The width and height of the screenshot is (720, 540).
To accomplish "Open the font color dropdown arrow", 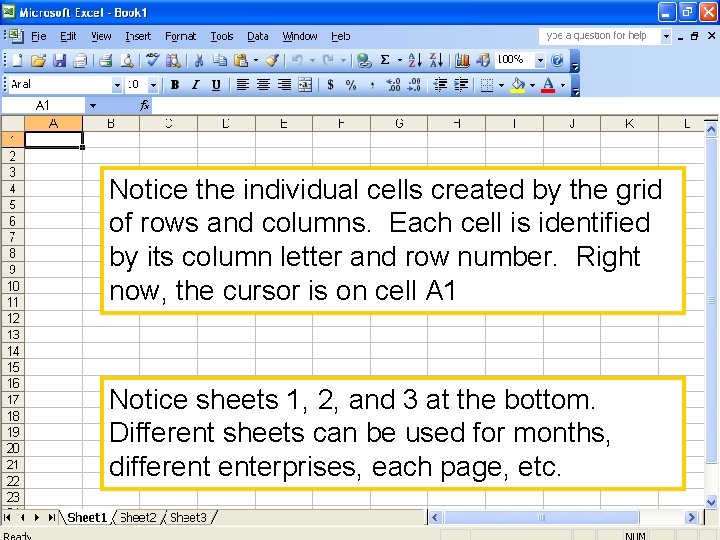I will [563, 85].
